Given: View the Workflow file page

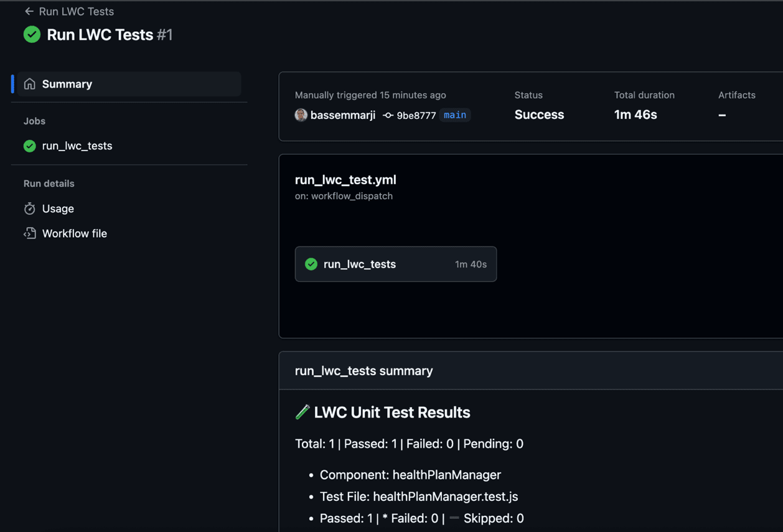Looking at the screenshot, I should point(75,233).
